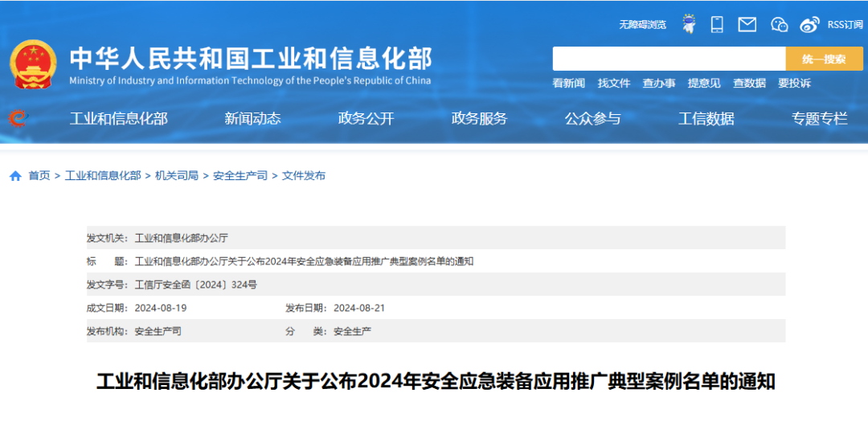The height and width of the screenshot is (434, 868).
Task: Click into the search input box
Action: pyautogui.click(x=669, y=59)
